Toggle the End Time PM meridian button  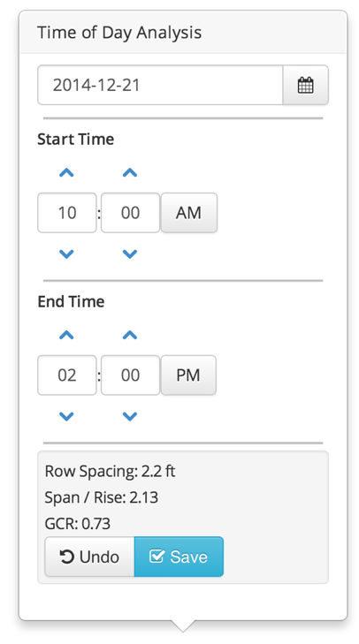188,375
